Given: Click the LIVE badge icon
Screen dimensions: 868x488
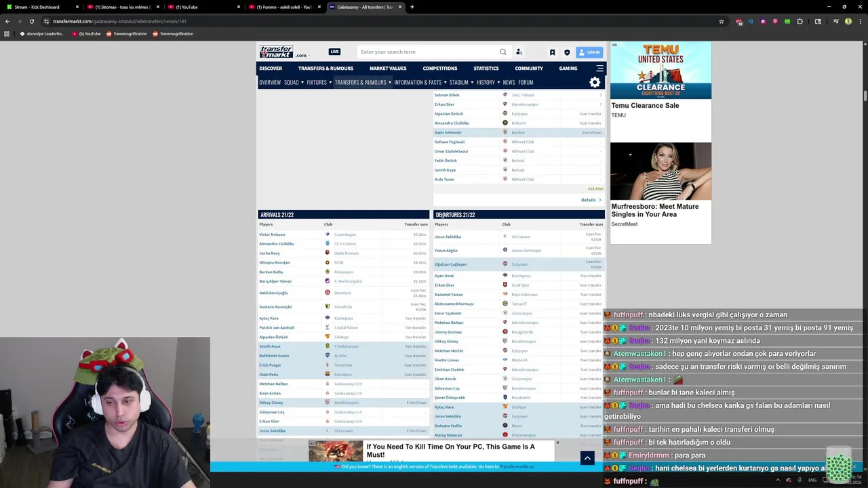Looking at the screenshot, I should click(x=334, y=52).
